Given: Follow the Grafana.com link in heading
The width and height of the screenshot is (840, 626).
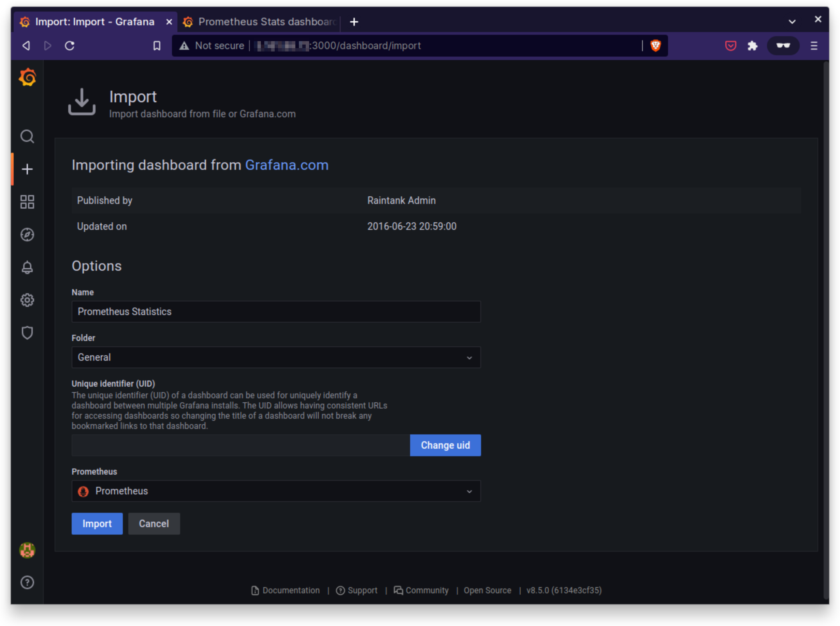Looking at the screenshot, I should tap(287, 165).
